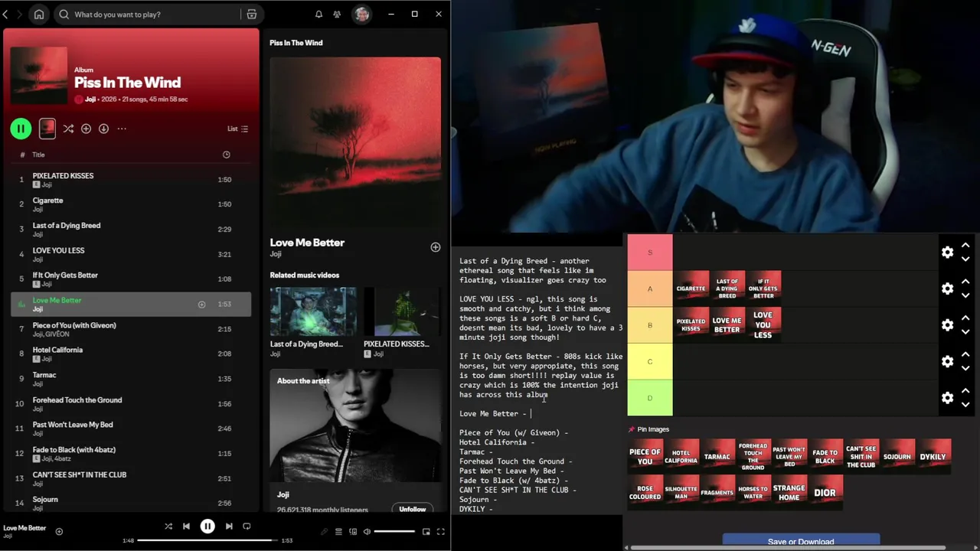Mute the volume speaker icon
This screenshot has width=980, height=551.
coord(367,531)
